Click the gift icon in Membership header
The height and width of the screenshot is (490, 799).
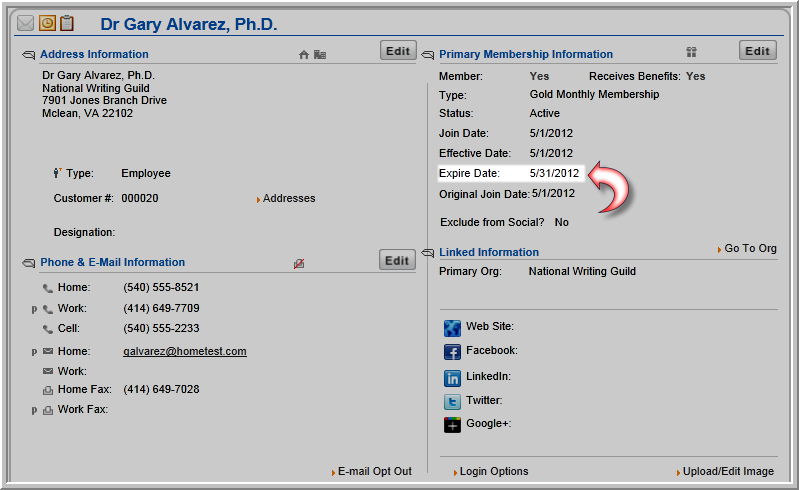pos(691,52)
